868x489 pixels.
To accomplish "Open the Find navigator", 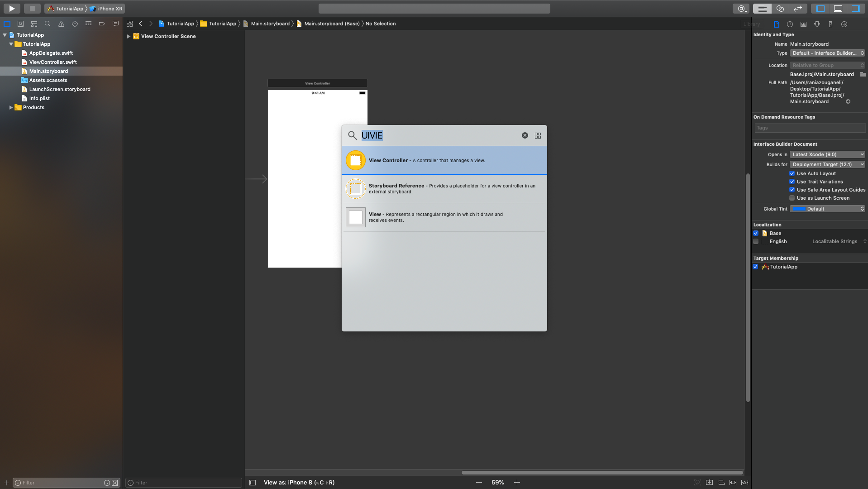I will 48,24.
